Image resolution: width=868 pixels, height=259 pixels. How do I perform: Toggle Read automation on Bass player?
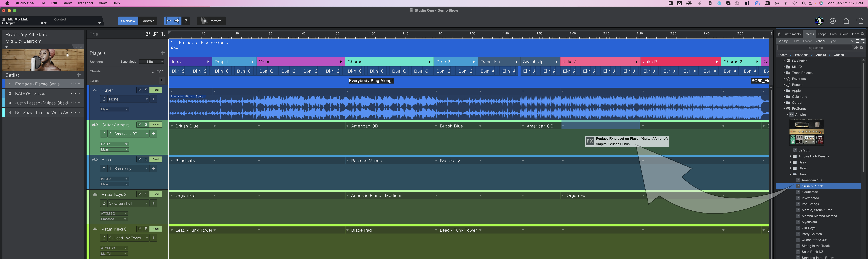tap(156, 159)
